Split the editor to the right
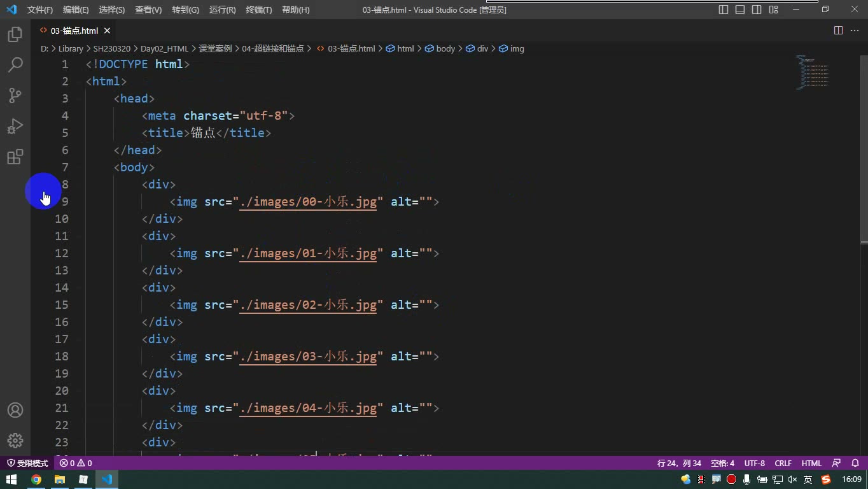 pos(838,31)
